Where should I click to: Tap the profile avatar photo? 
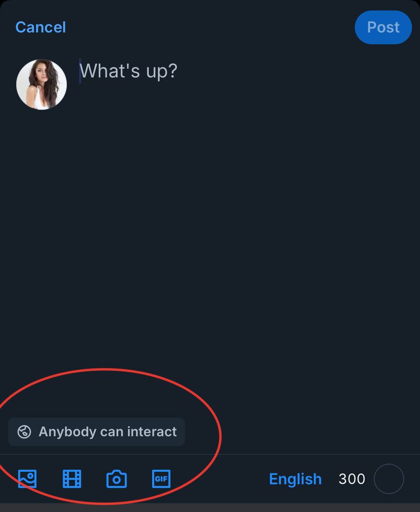(x=41, y=84)
